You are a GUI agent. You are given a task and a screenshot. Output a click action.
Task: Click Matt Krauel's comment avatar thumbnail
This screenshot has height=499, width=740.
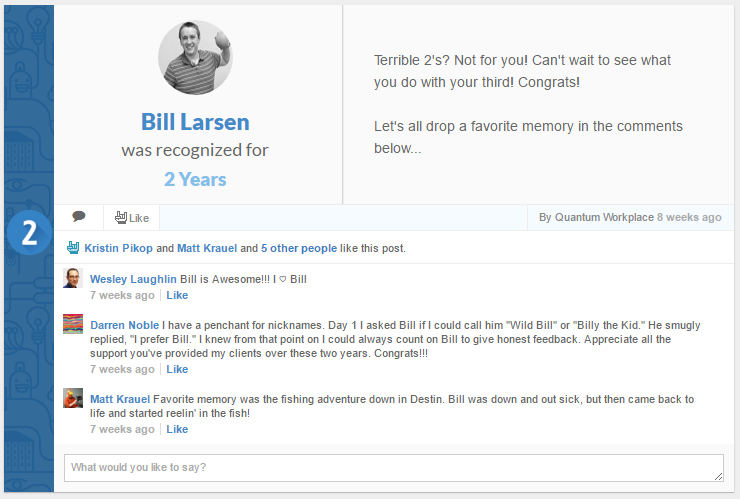pyautogui.click(x=73, y=398)
